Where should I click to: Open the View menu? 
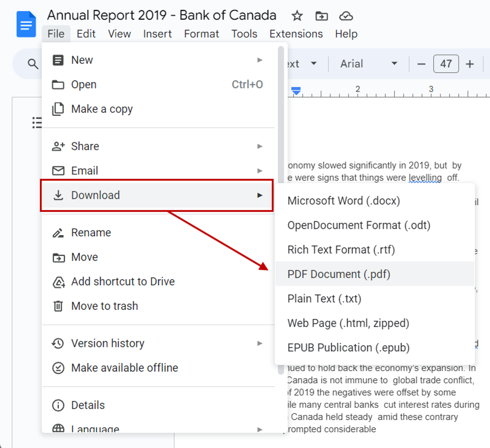[119, 34]
